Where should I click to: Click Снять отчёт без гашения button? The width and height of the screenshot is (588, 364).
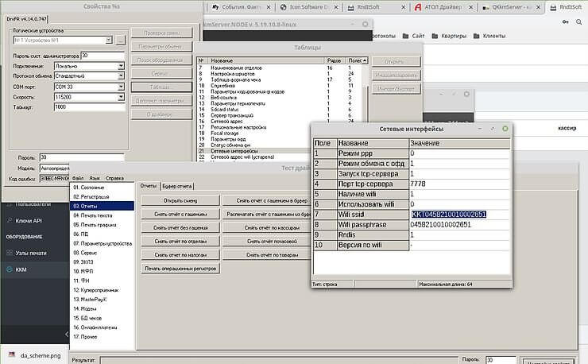[x=180, y=227]
